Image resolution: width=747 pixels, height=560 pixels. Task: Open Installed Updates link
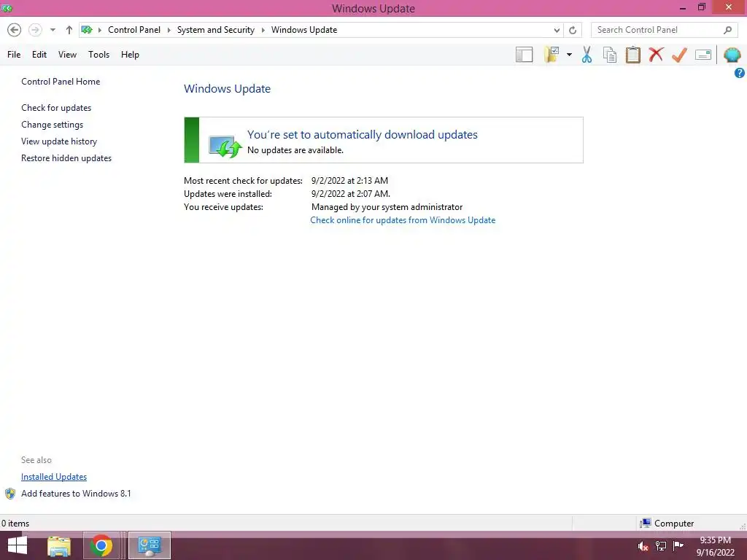coord(54,477)
